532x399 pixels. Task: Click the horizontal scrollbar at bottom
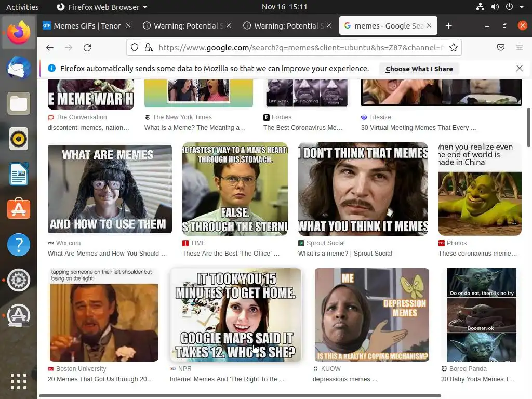click(240, 396)
